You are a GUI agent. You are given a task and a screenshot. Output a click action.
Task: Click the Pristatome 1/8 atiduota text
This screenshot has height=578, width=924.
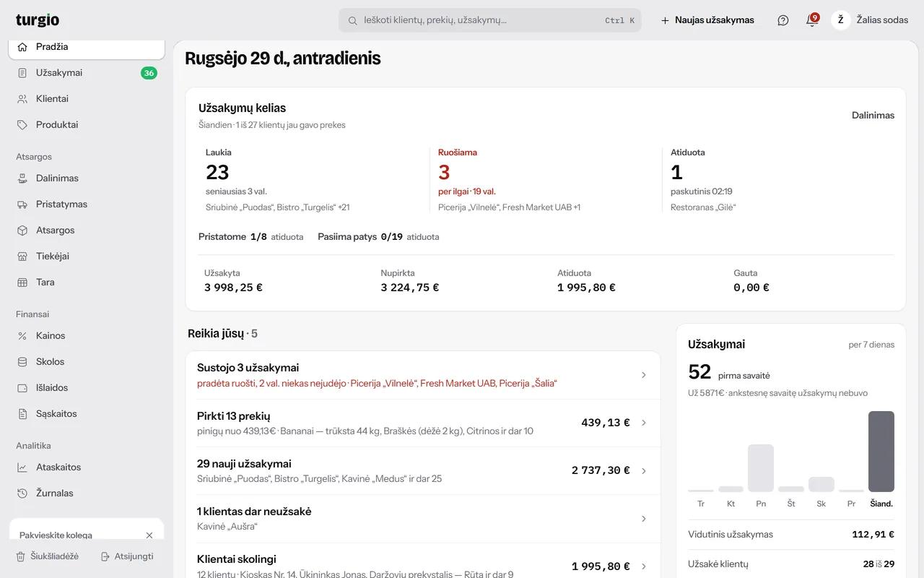[x=251, y=237]
